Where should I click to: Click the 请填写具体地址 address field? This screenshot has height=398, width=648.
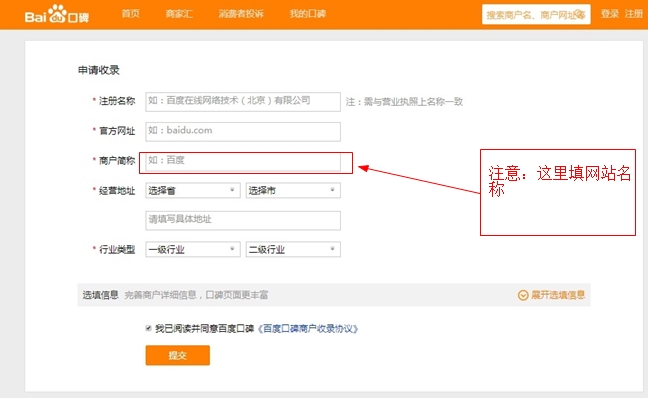click(x=243, y=220)
